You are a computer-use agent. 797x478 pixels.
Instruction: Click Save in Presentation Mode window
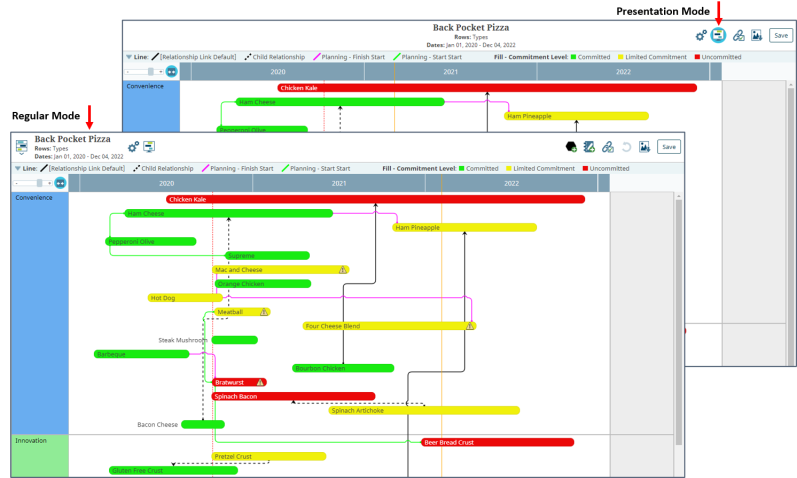coord(781,36)
